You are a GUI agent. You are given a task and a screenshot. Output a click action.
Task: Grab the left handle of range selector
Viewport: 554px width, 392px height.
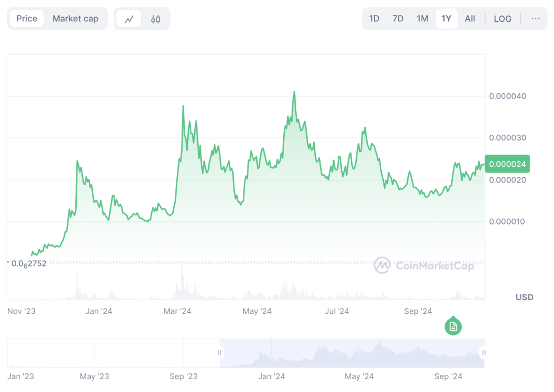coord(219,353)
